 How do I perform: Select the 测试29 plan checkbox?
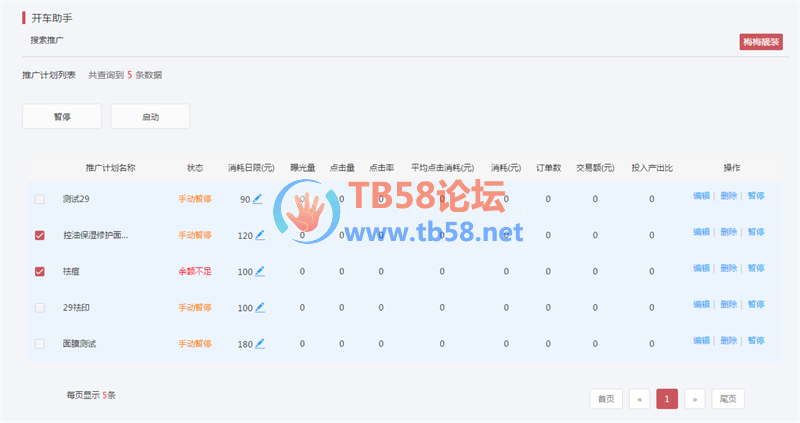tap(40, 199)
